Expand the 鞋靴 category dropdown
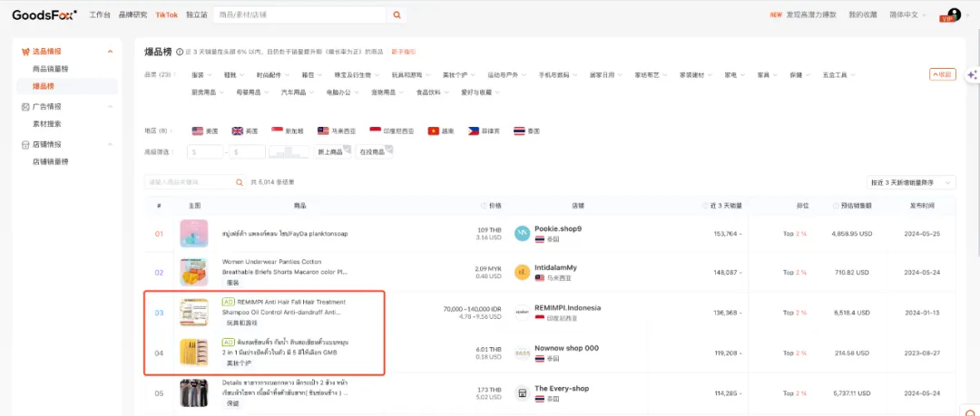This screenshot has width=980, height=416. click(x=234, y=75)
